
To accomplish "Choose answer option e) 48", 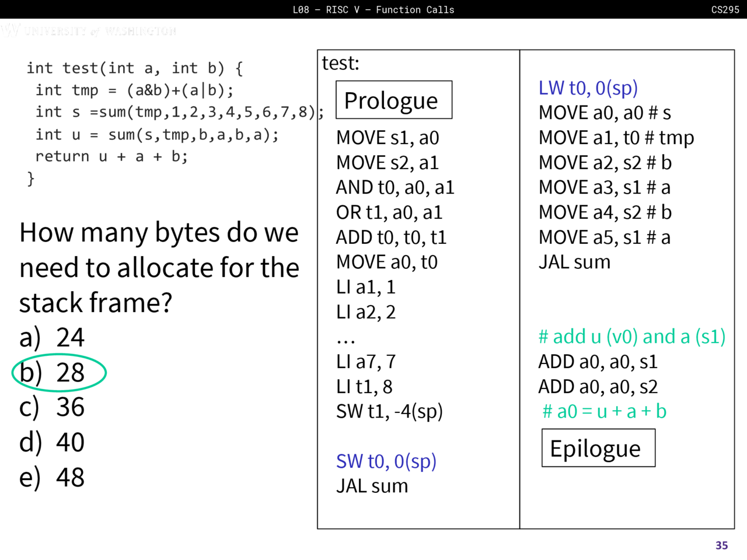I will click(x=53, y=477).
